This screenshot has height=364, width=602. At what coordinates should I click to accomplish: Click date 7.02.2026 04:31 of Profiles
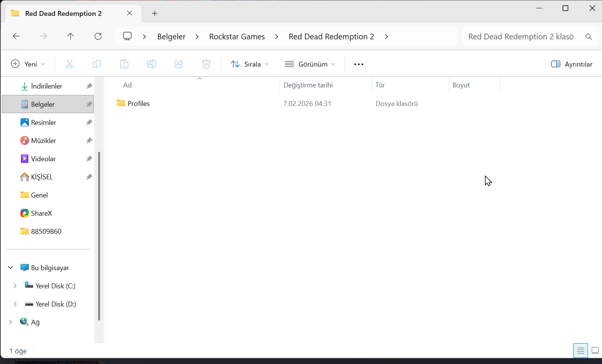pos(307,104)
